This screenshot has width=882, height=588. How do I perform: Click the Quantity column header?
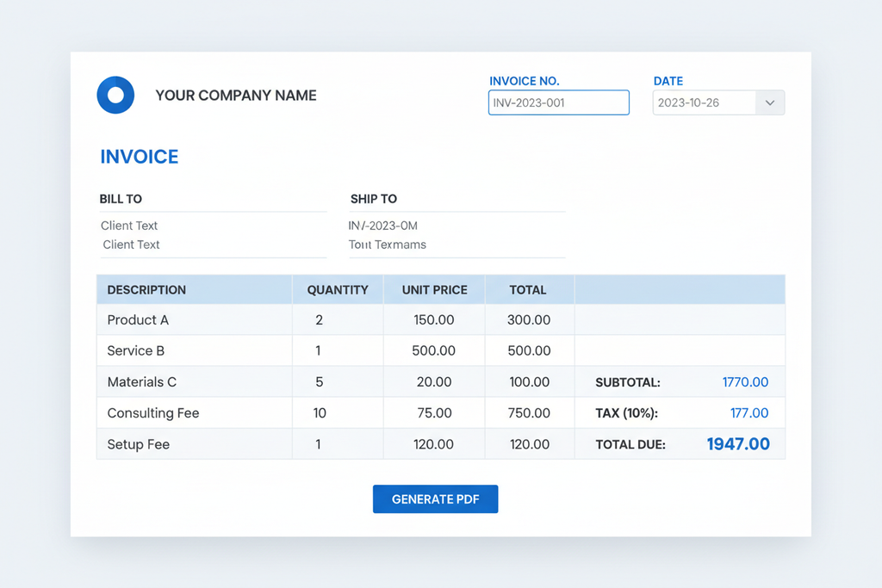point(338,290)
